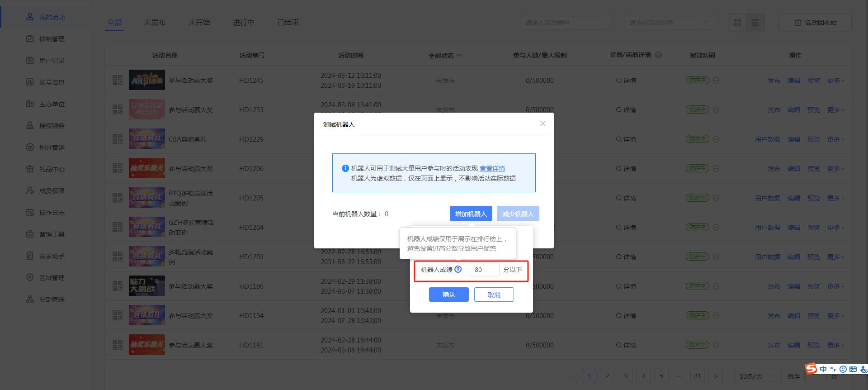This screenshot has width=868, height=390.
Task: Click Sogou input method S icon
Action: pos(811,369)
